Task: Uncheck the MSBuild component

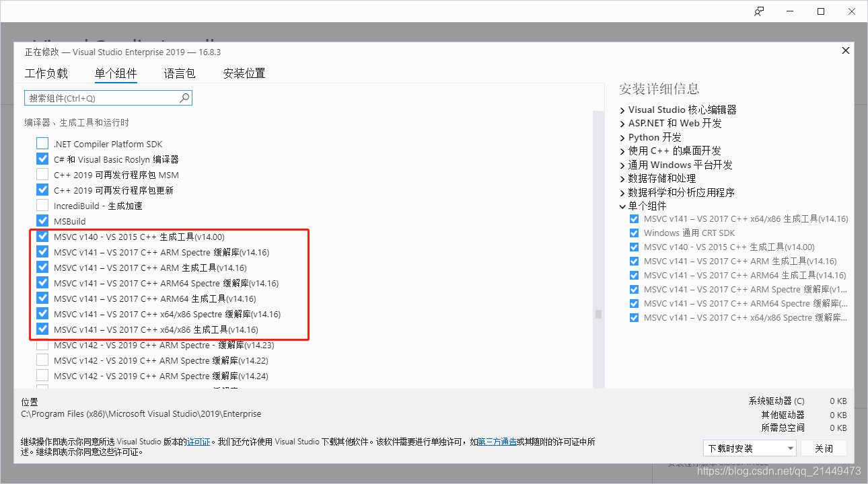Action: point(42,221)
